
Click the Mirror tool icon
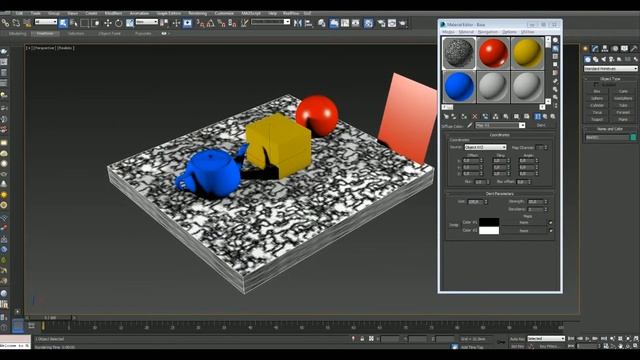coord(298,23)
